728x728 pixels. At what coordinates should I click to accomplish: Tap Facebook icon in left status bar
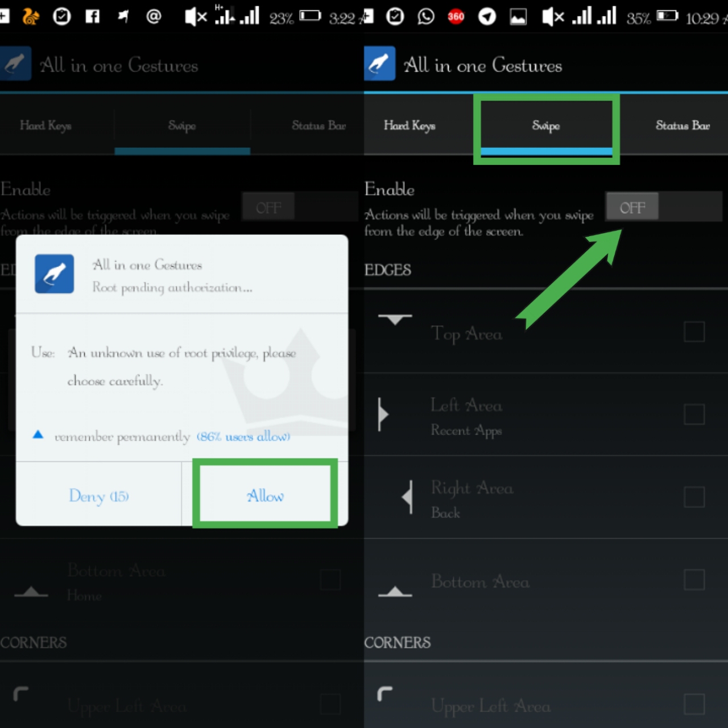tap(92, 16)
